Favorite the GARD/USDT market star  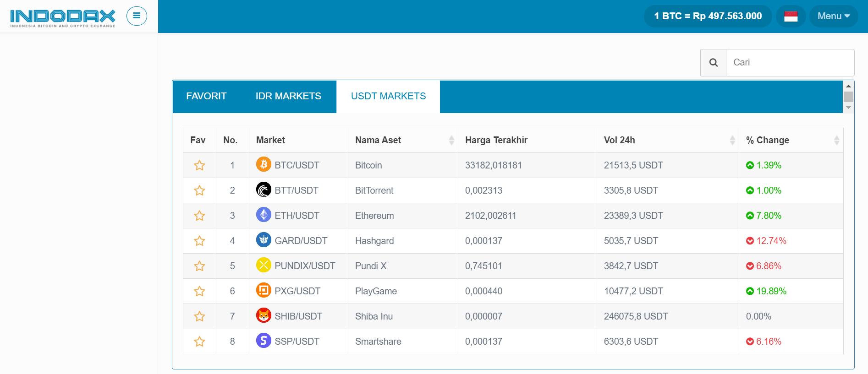pyautogui.click(x=199, y=241)
